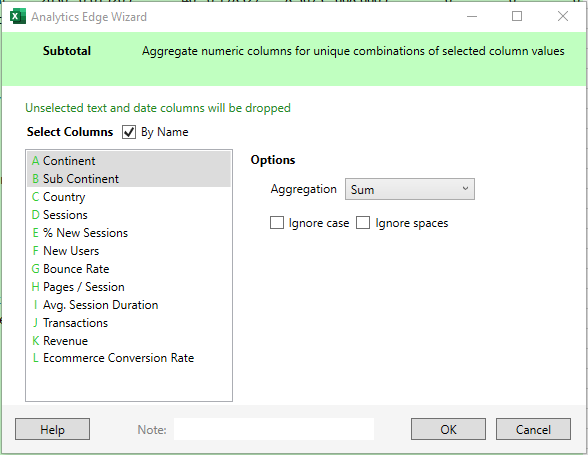
Task: Open the Aggregation dropdown
Action: [410, 189]
